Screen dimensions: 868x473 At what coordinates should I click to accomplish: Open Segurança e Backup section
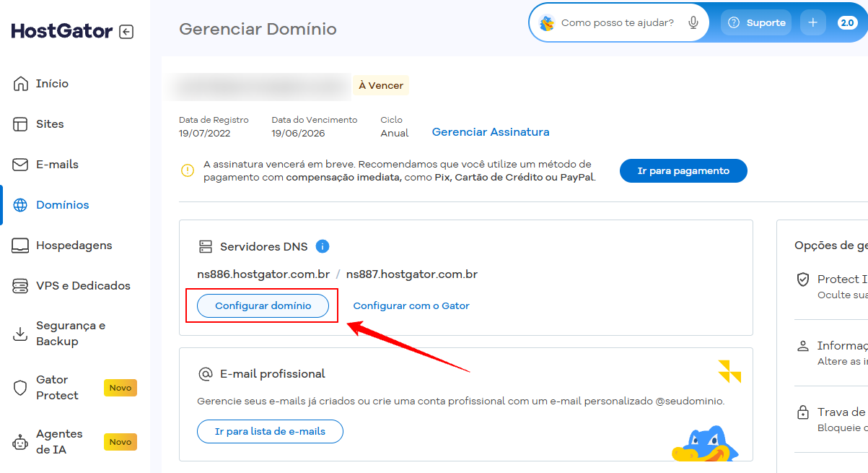pos(71,334)
